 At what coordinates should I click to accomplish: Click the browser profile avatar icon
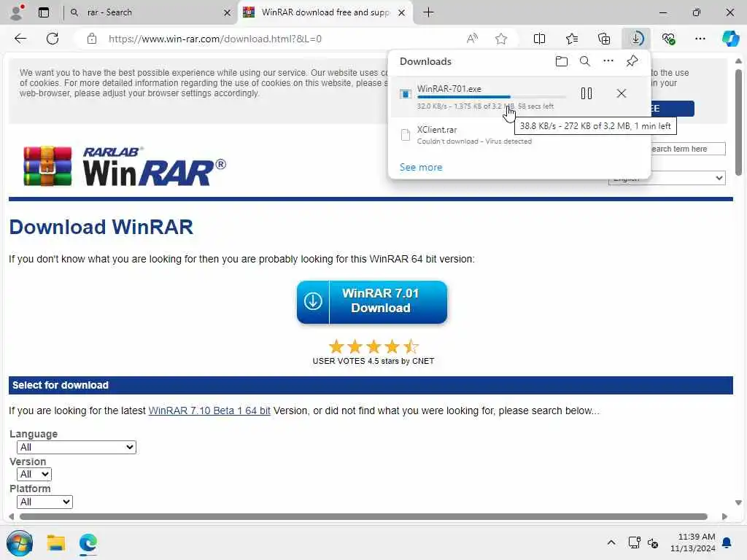(x=17, y=12)
